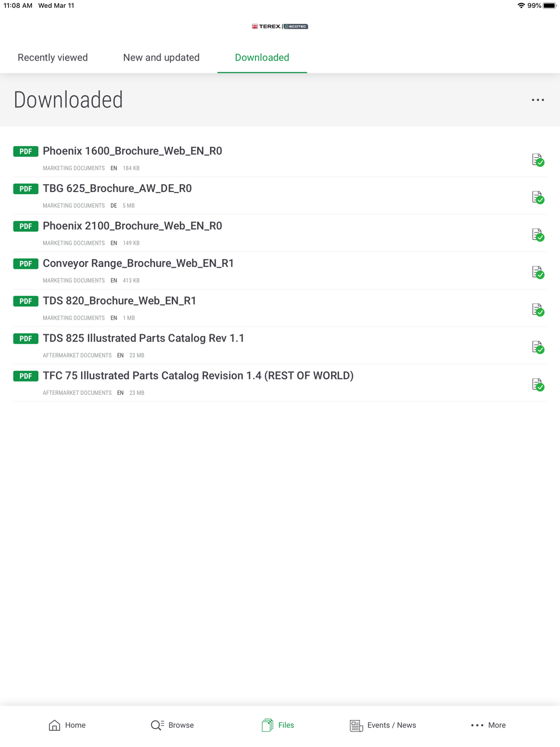Click the 'DE' language tag of TBG 625
The height and width of the screenshot is (747, 560).
pos(114,206)
